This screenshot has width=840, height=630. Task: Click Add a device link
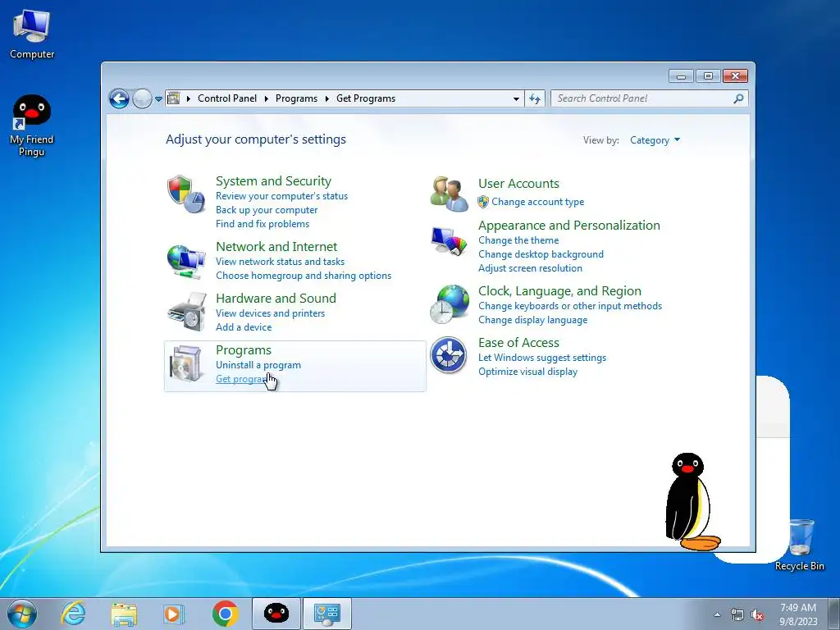click(244, 327)
